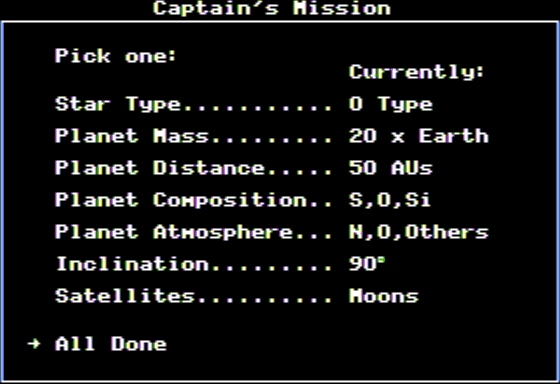Click the Moons satellites value
The width and height of the screenshot is (560, 384).
pyautogui.click(x=384, y=296)
